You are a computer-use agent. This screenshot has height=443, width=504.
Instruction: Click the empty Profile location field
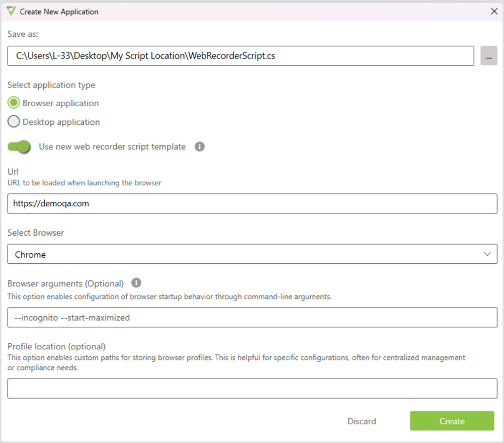tap(251, 389)
